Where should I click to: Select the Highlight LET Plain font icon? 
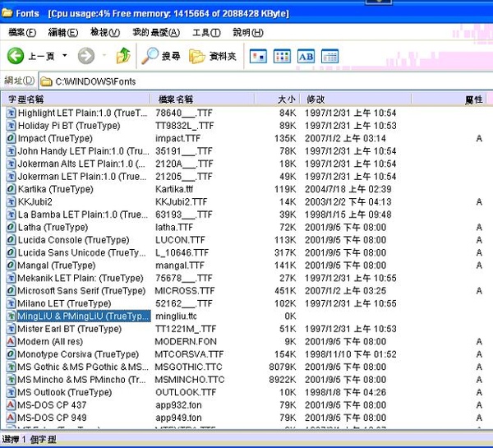click(11, 113)
